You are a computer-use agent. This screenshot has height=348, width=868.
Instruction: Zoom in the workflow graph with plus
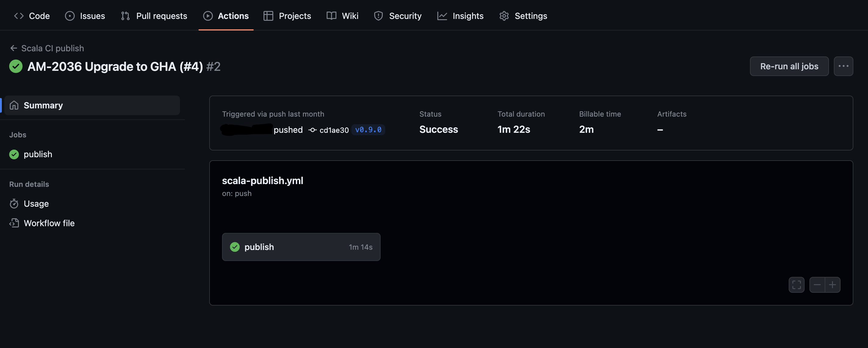(x=832, y=285)
